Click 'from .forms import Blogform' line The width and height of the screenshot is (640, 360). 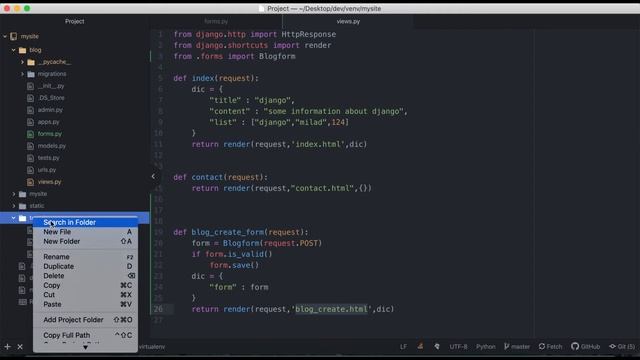234,56
